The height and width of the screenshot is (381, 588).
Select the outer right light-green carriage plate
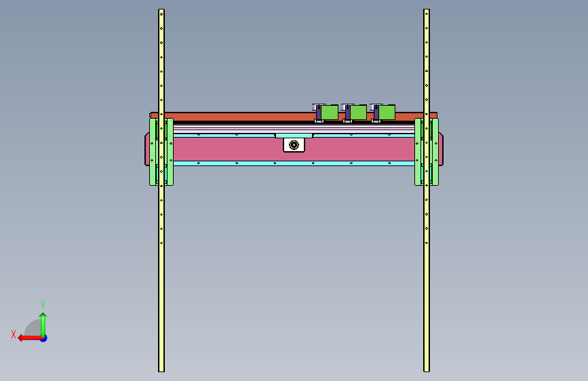(435, 152)
